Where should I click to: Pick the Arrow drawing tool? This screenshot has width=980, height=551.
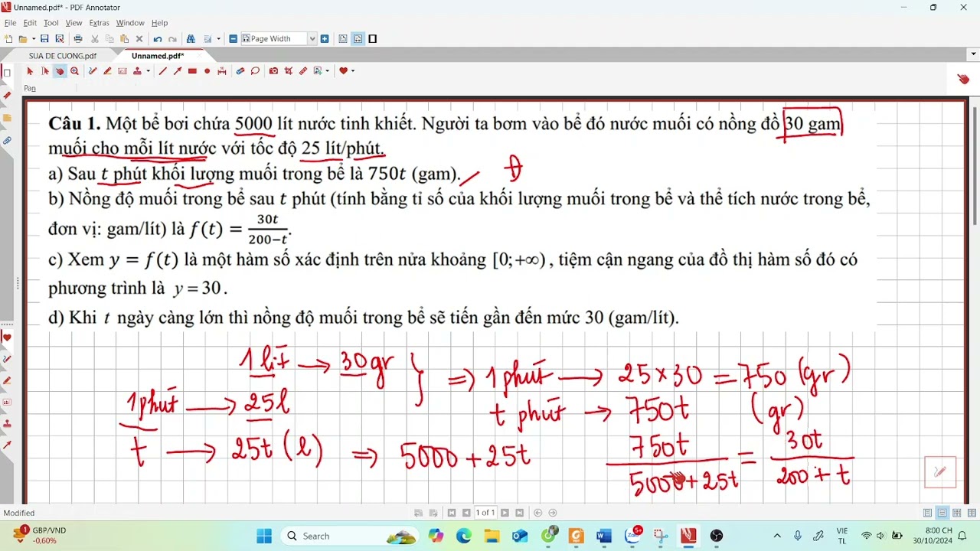click(178, 71)
